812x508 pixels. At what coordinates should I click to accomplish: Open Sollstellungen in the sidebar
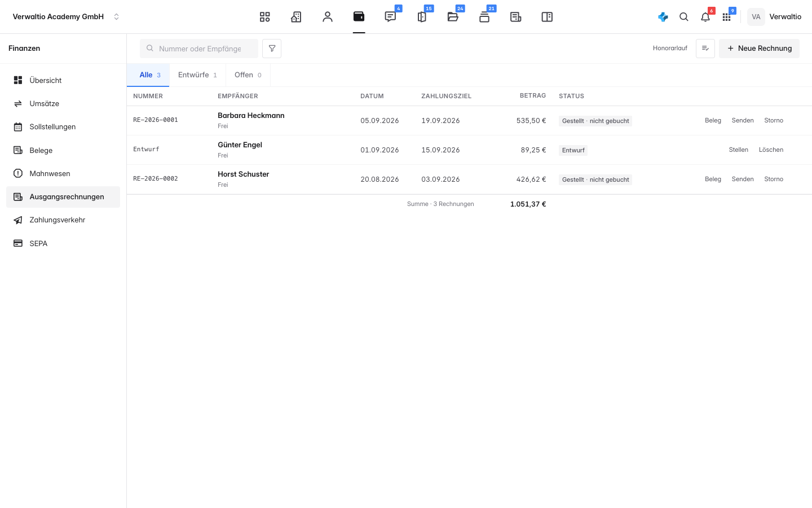[63, 127]
